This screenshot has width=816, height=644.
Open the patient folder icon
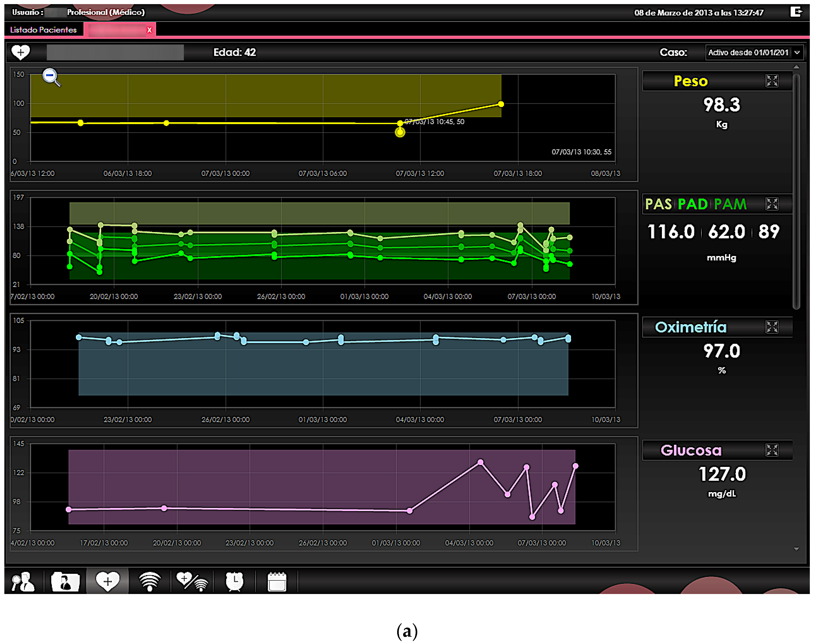[x=65, y=582]
